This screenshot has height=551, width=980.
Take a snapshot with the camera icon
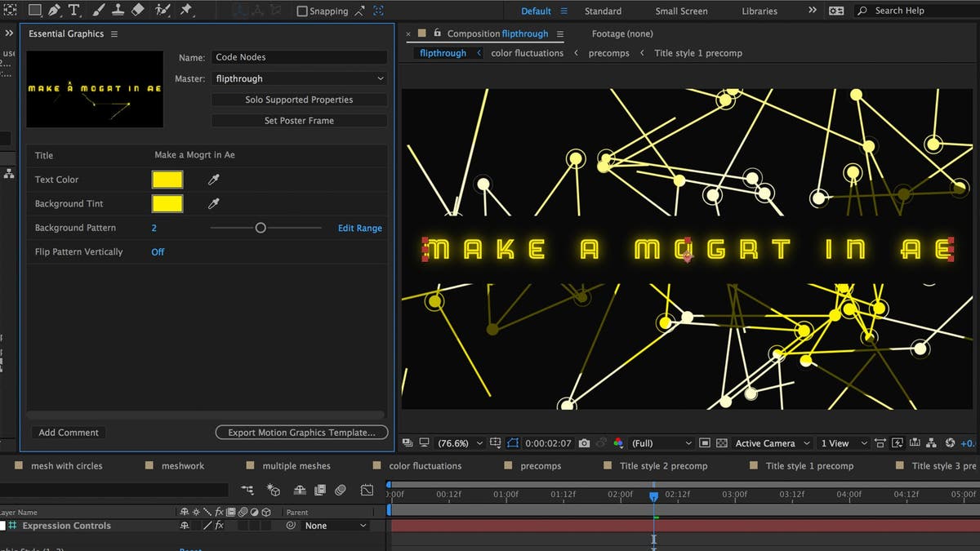584,443
